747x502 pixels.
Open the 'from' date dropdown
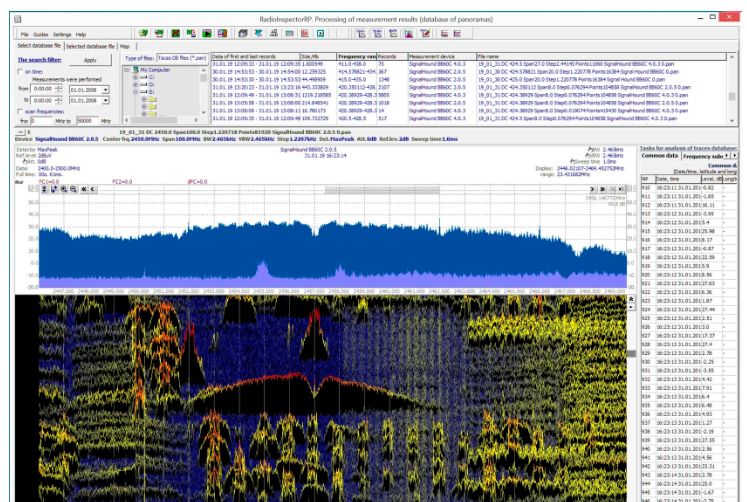[106, 90]
